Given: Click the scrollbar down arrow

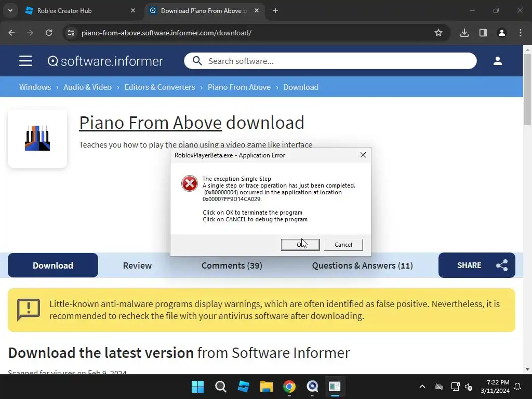Looking at the screenshot, I should 528,369.
